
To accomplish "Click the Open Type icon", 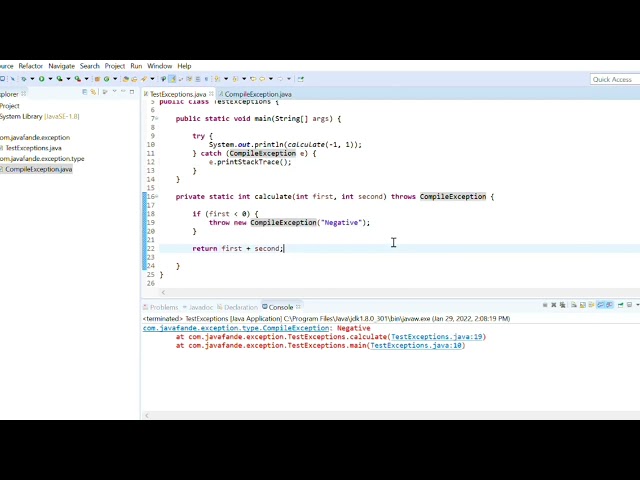I will [125, 79].
